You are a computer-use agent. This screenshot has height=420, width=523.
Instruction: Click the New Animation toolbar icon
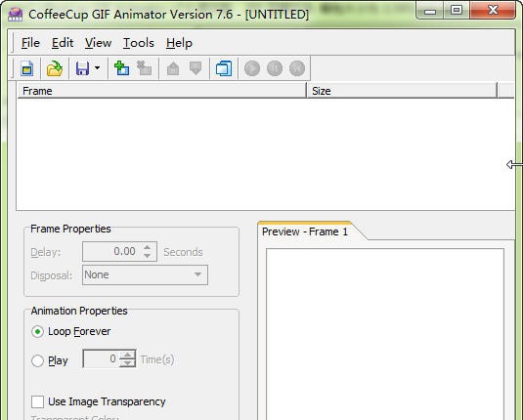click(27, 68)
